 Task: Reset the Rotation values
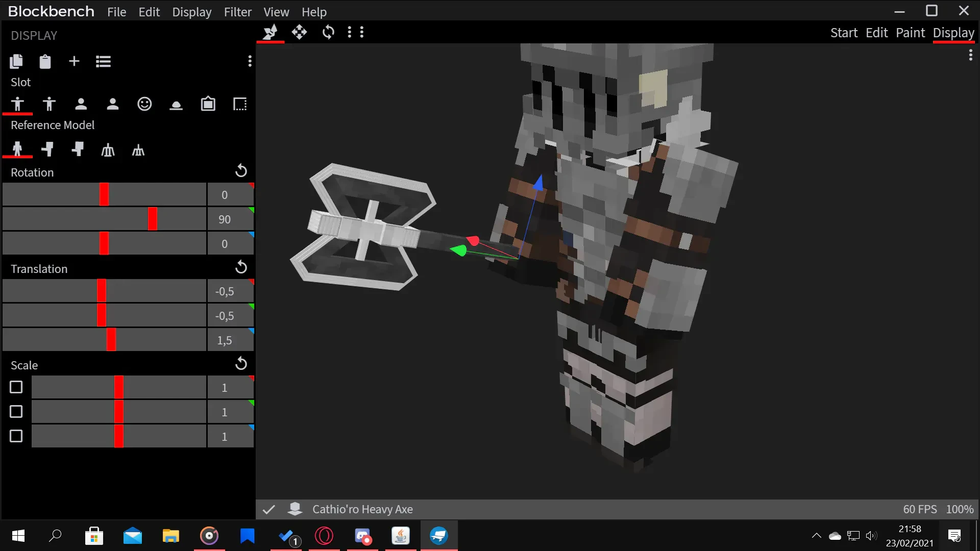[241, 171]
